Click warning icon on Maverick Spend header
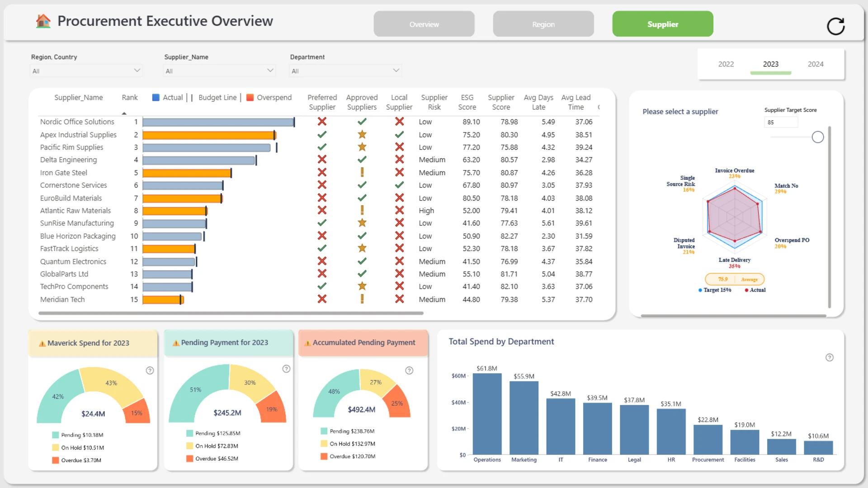This screenshot has width=868, height=488. [42, 343]
